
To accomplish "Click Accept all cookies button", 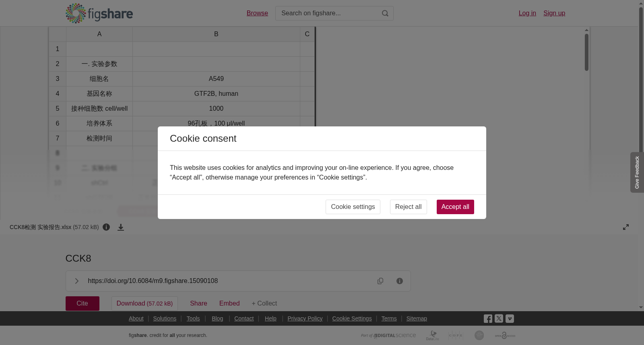I will point(455,207).
